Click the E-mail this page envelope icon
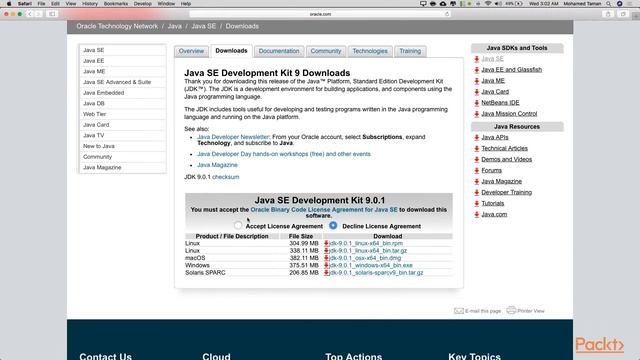 click(x=459, y=311)
